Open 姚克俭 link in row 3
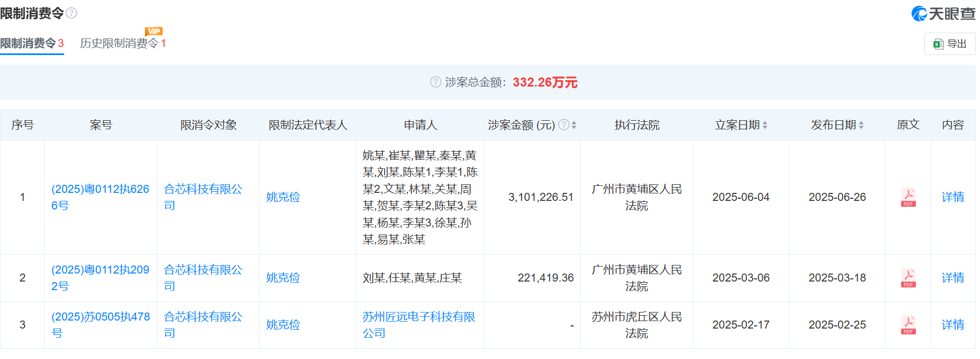 pyautogui.click(x=283, y=325)
